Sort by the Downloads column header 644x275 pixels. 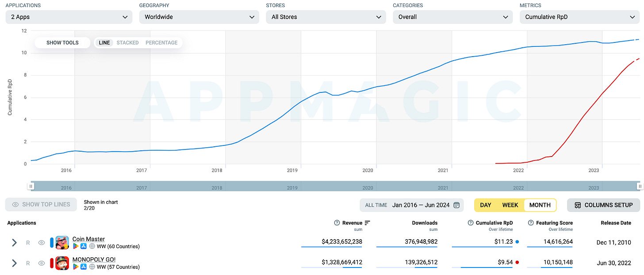(x=425, y=223)
